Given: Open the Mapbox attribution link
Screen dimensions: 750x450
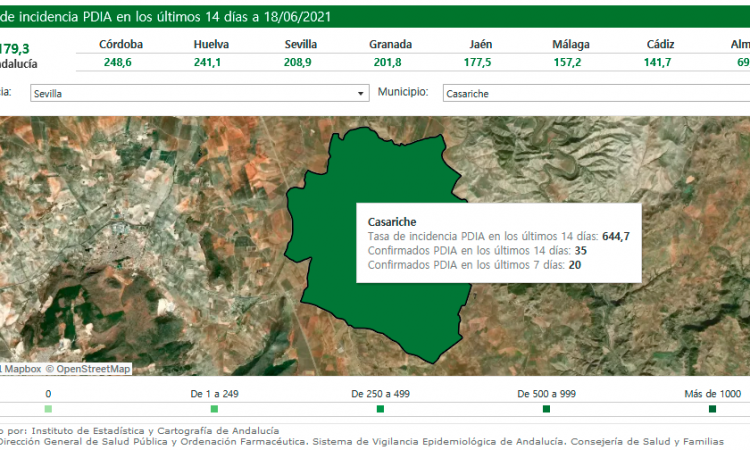Looking at the screenshot, I should pyautogui.click(x=20, y=369).
